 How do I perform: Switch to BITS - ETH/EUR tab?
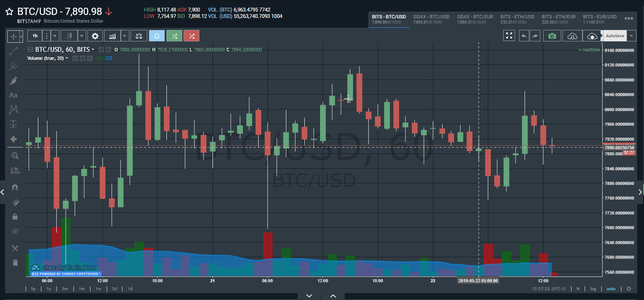(x=559, y=19)
